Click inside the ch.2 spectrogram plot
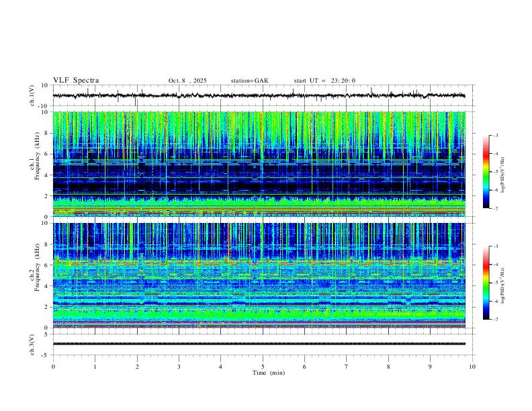 (259, 275)
